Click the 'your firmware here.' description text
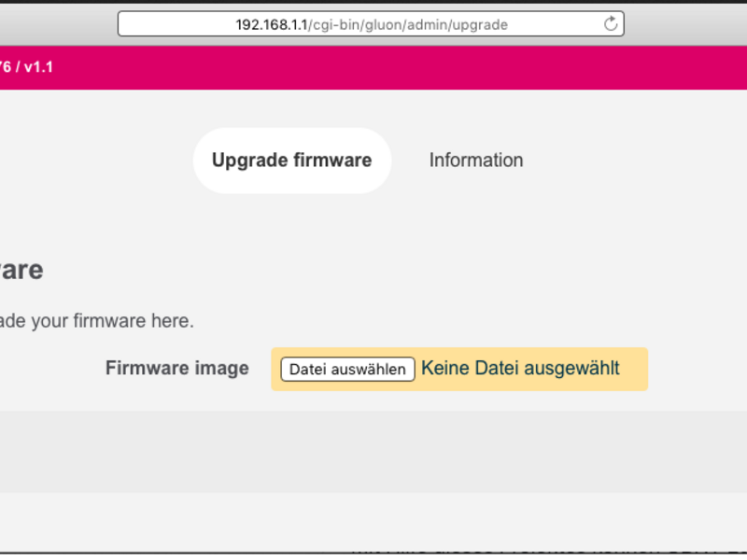Screen dimensions: 747x560 [112, 321]
